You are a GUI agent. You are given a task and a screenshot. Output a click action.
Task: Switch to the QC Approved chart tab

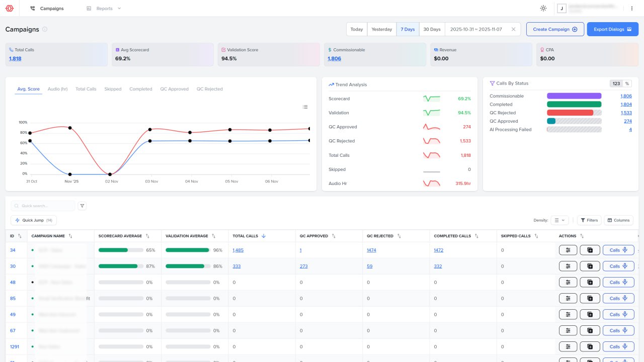pos(174,89)
